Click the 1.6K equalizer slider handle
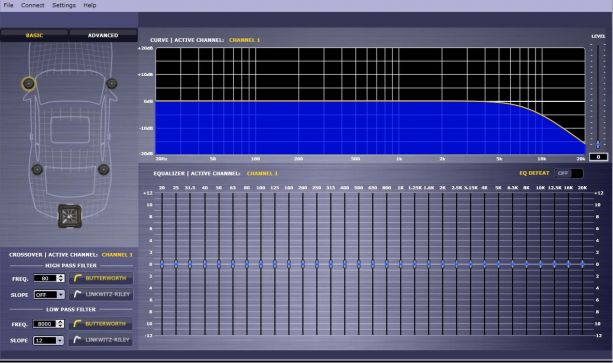 (429, 265)
